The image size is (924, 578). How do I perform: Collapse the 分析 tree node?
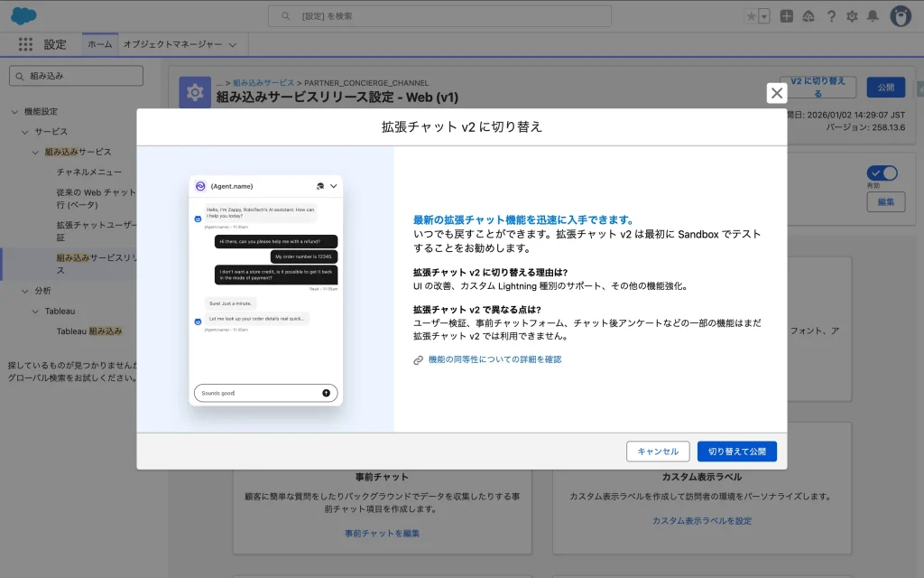tap(26, 291)
